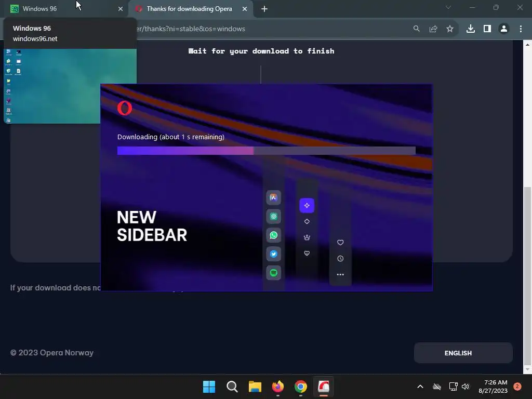The height and width of the screenshot is (399, 532).
Task: Open the ENGLISH language selector
Action: (463, 353)
